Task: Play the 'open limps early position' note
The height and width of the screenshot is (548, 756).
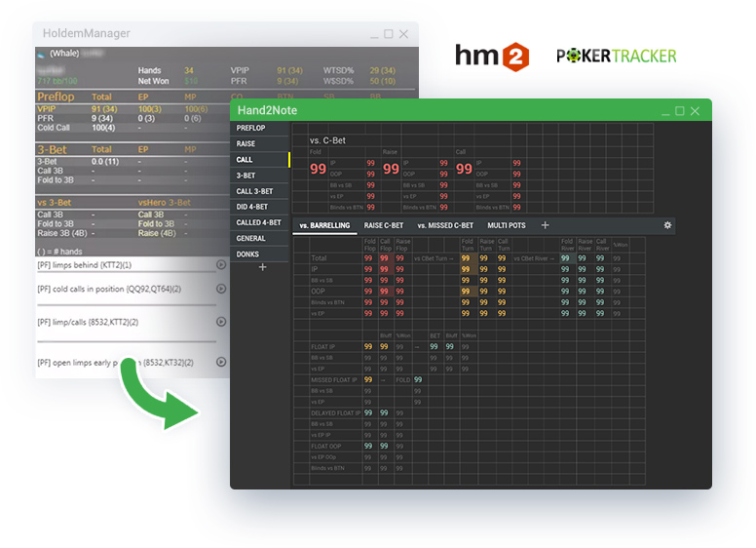Action: (221, 362)
